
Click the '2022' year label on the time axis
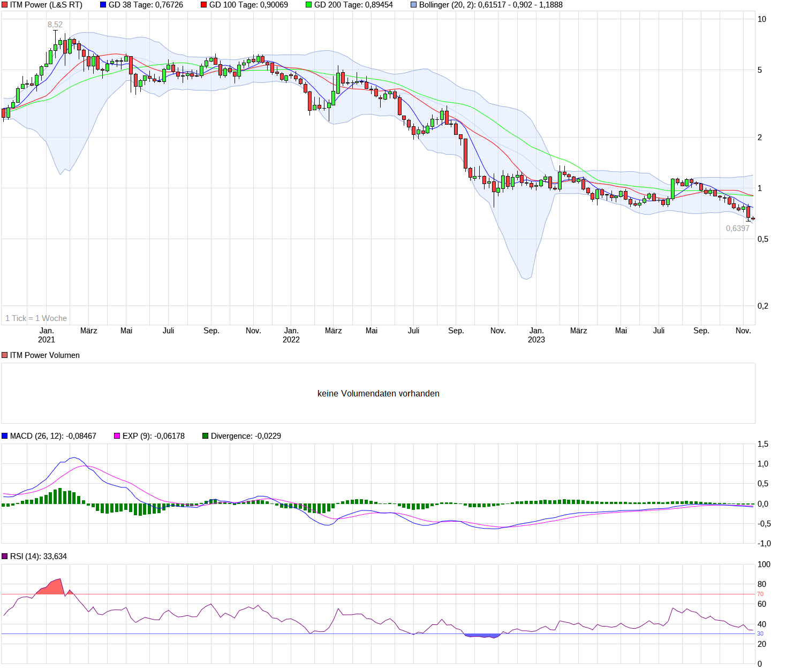[291, 340]
